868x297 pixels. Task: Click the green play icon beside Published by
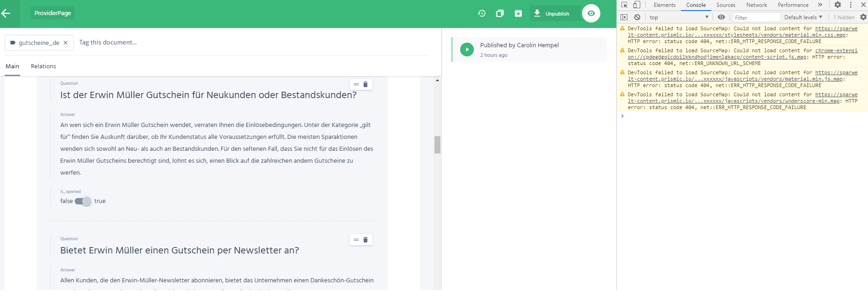(x=467, y=49)
